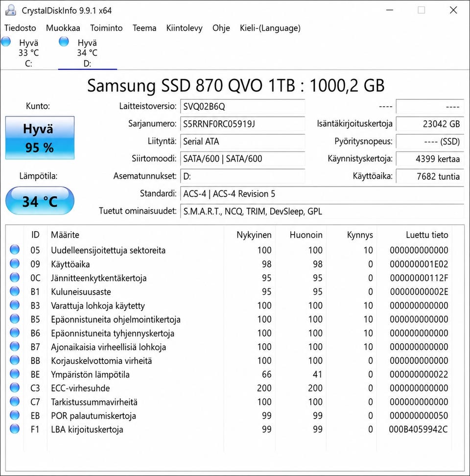Click status orb next to B1 Kuluneisuusaste

coord(15,291)
